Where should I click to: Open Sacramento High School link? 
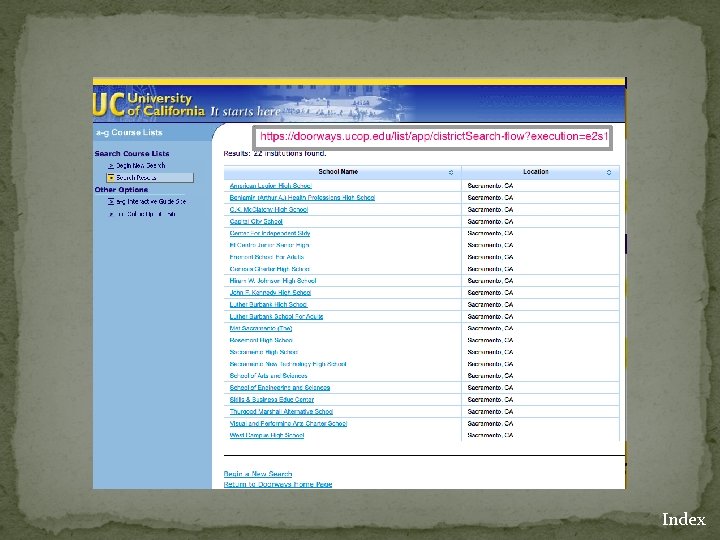pyautogui.click(x=264, y=352)
